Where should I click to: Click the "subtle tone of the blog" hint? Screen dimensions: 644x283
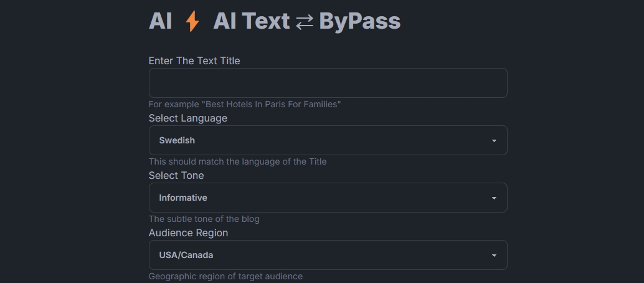[x=204, y=219]
